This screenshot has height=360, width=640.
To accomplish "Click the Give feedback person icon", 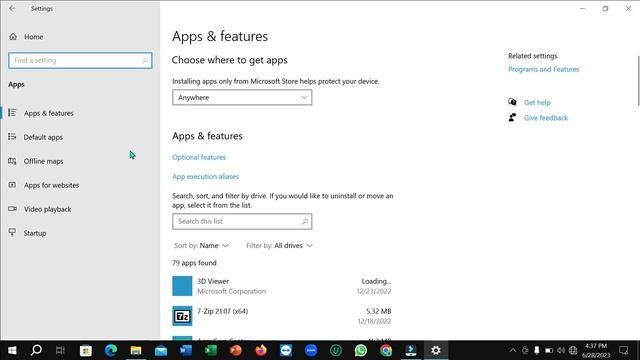I will 512,118.
